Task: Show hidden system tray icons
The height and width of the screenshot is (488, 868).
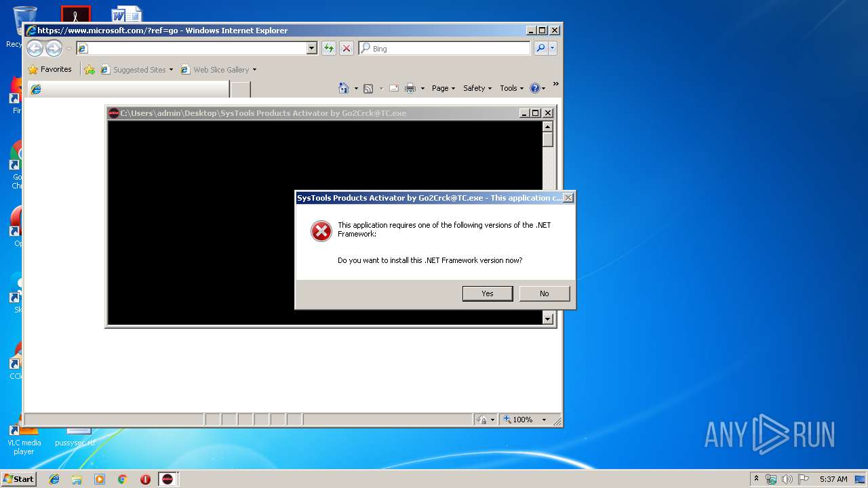Action: coord(756,479)
